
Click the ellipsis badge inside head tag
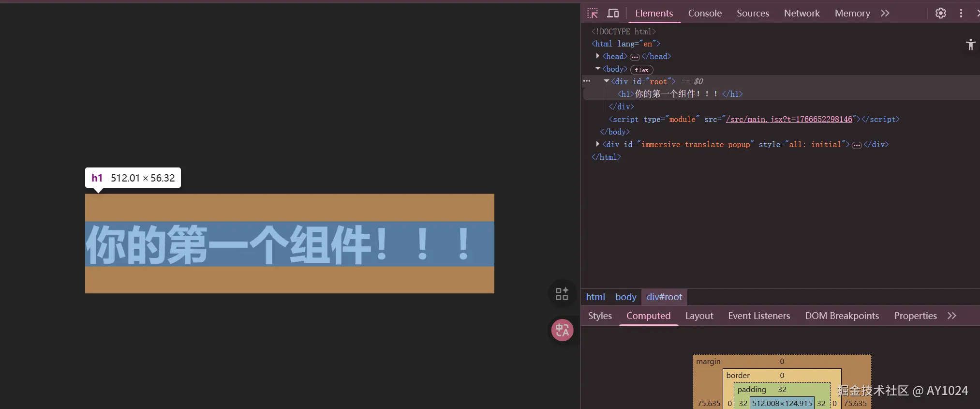pos(635,57)
